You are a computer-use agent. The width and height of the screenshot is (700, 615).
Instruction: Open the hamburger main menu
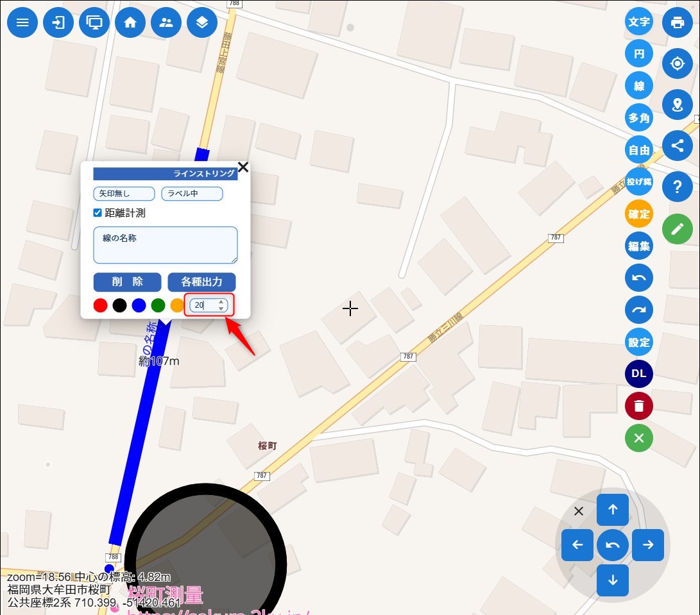coord(22,23)
